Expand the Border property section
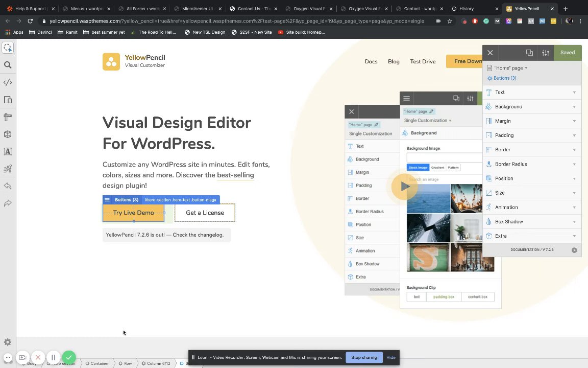The height and width of the screenshot is (368, 588). (532, 149)
